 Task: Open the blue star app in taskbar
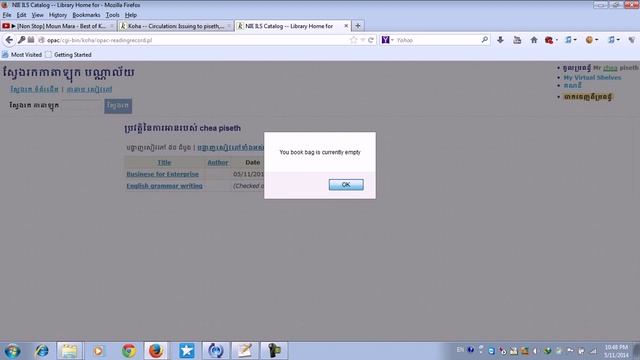coord(187,351)
